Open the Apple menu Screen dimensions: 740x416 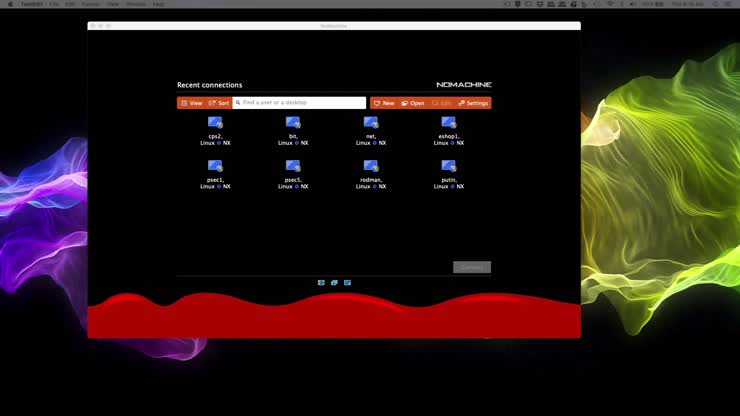tap(10, 4)
